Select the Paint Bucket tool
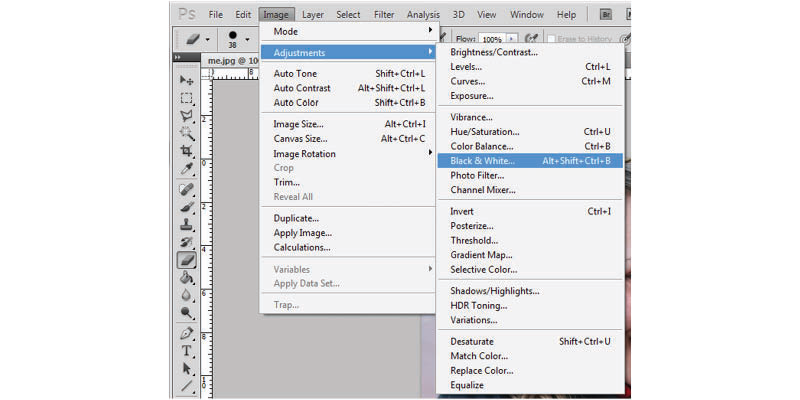 coord(187,279)
